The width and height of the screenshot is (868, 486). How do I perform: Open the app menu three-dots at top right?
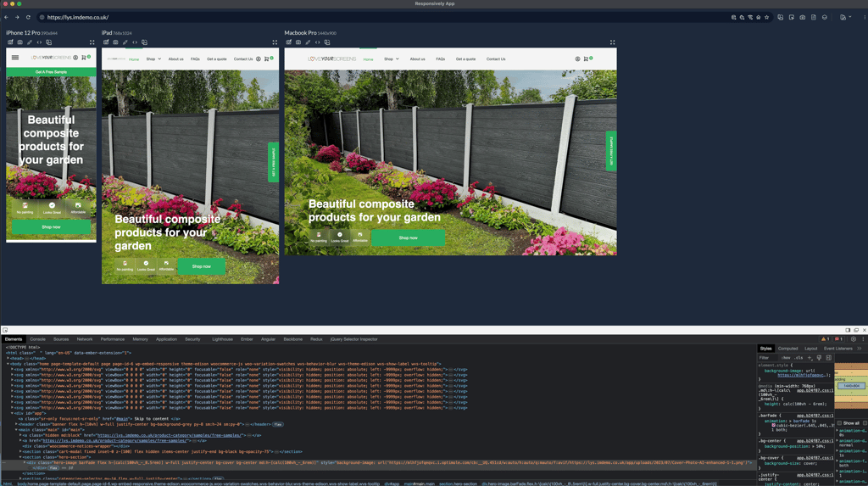(865, 17)
